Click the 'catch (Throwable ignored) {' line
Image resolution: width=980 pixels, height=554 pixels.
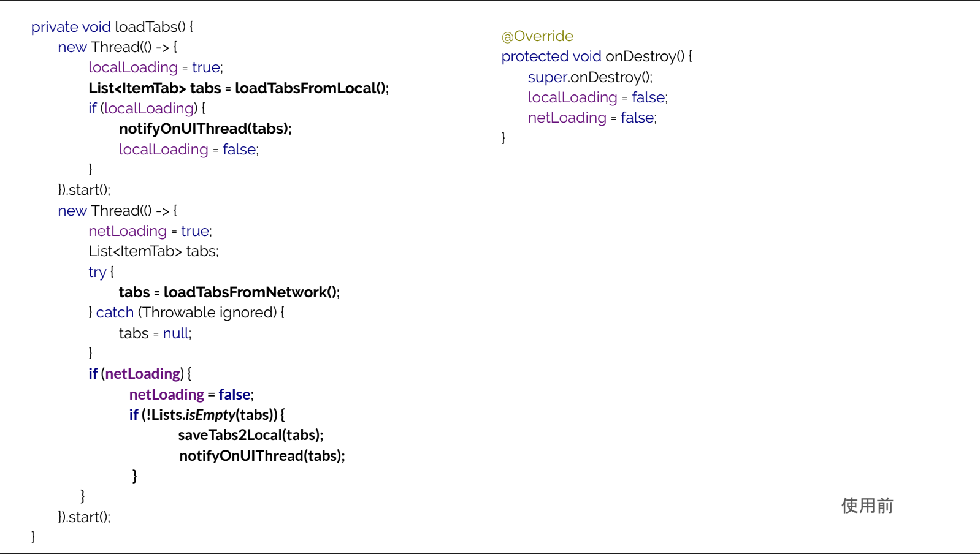point(186,313)
